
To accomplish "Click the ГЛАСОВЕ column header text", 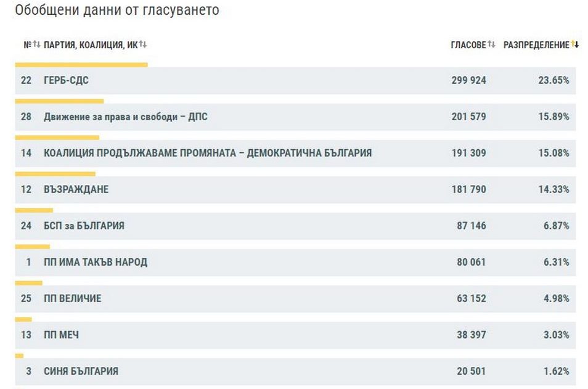I will click(x=468, y=45).
